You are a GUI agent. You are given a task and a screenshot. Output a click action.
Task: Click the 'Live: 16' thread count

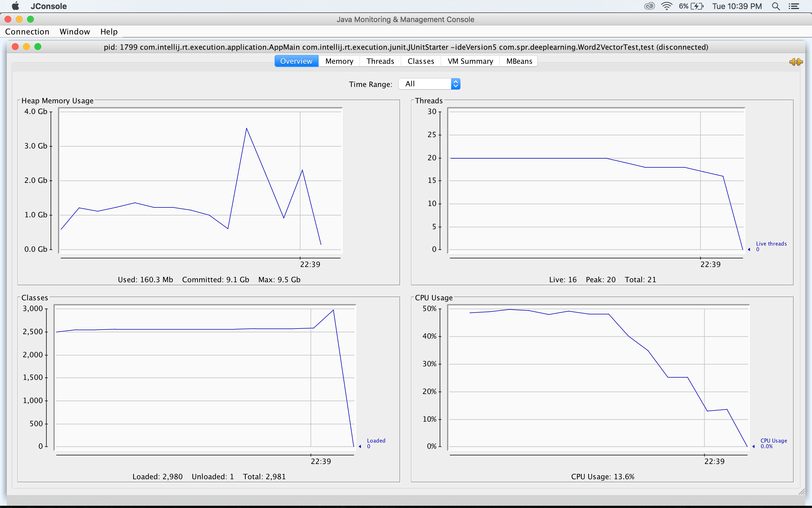click(x=563, y=279)
